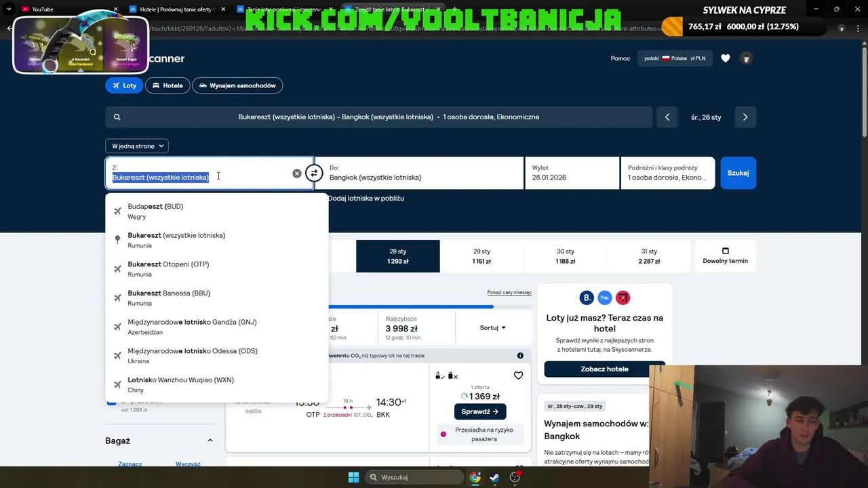Viewport: 868px width, 488px height.
Task: Choose the Budapeszt (BUD) suggestion
Action: (217, 211)
